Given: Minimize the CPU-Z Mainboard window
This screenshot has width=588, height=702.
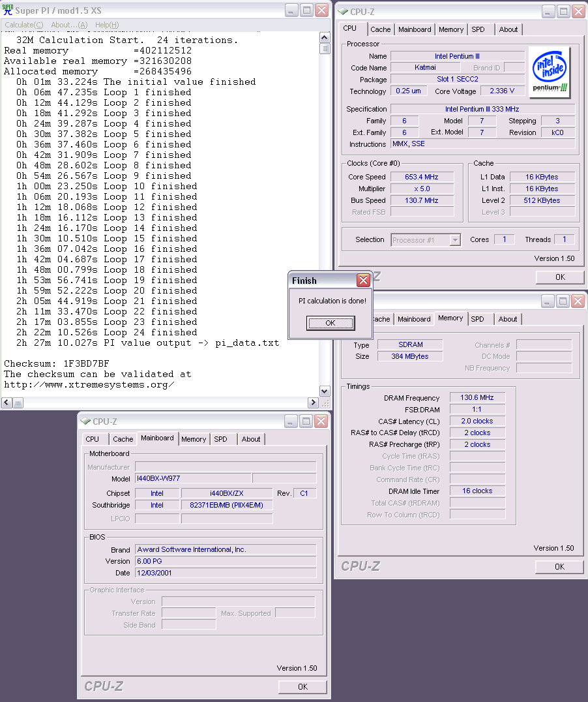Looking at the screenshot, I should coord(291,421).
